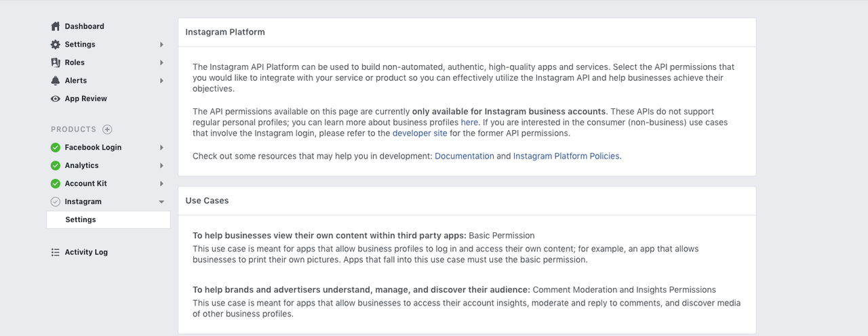This screenshot has height=336, width=868.
Task: Expand the Settings sidebar arrow
Action: point(161,45)
